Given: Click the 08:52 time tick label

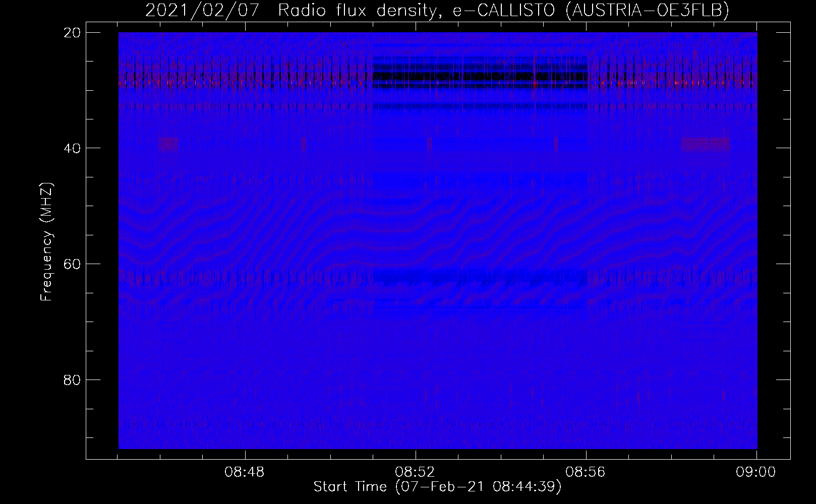Looking at the screenshot, I should click(416, 472).
